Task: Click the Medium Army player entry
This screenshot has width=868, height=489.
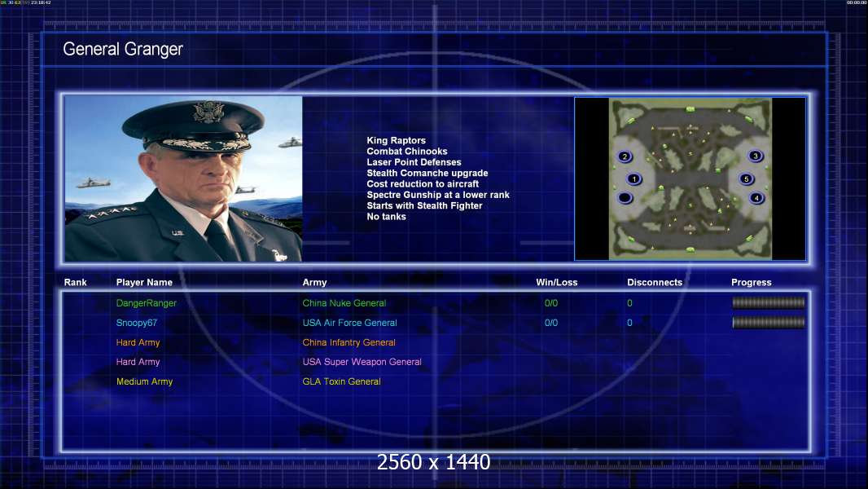Action: coord(144,381)
